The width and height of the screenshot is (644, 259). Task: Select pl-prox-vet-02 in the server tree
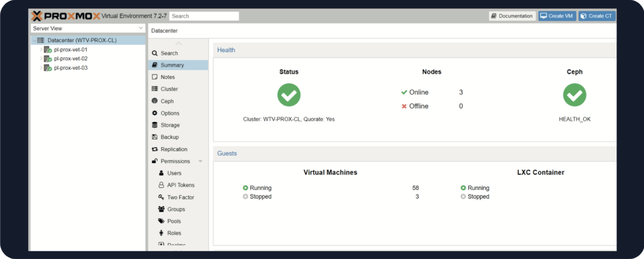pyautogui.click(x=88, y=59)
